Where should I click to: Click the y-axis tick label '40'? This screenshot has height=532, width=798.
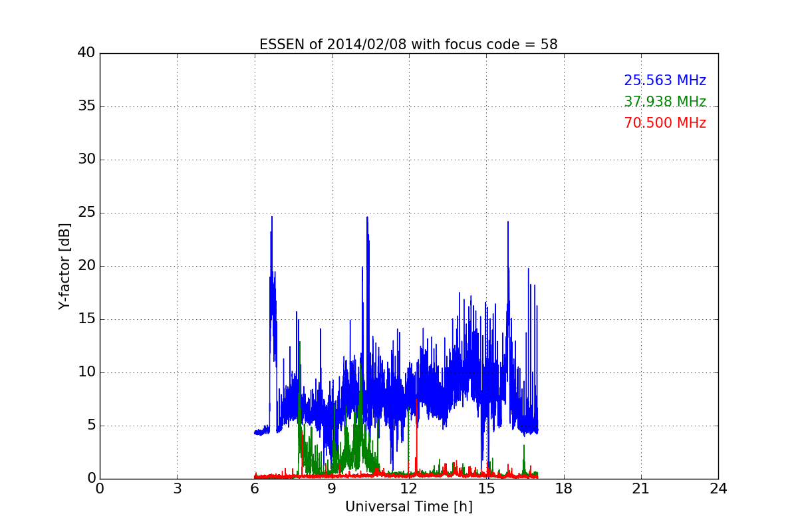tap(86, 53)
